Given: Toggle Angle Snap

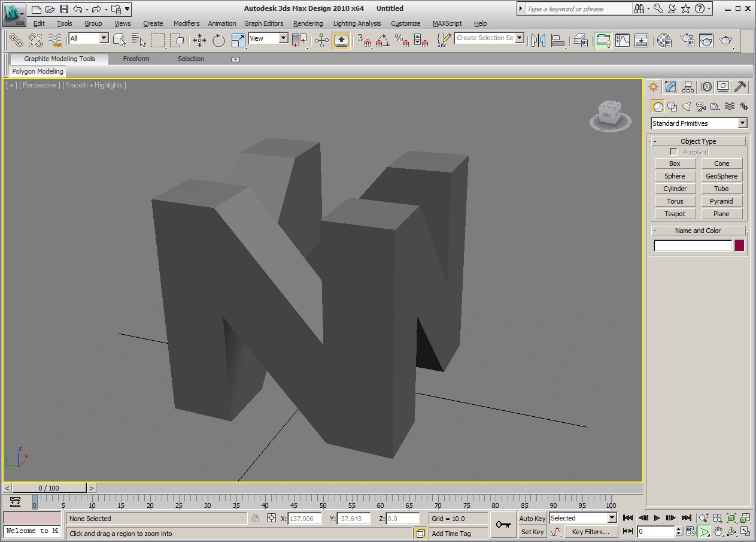Looking at the screenshot, I should tap(383, 40).
